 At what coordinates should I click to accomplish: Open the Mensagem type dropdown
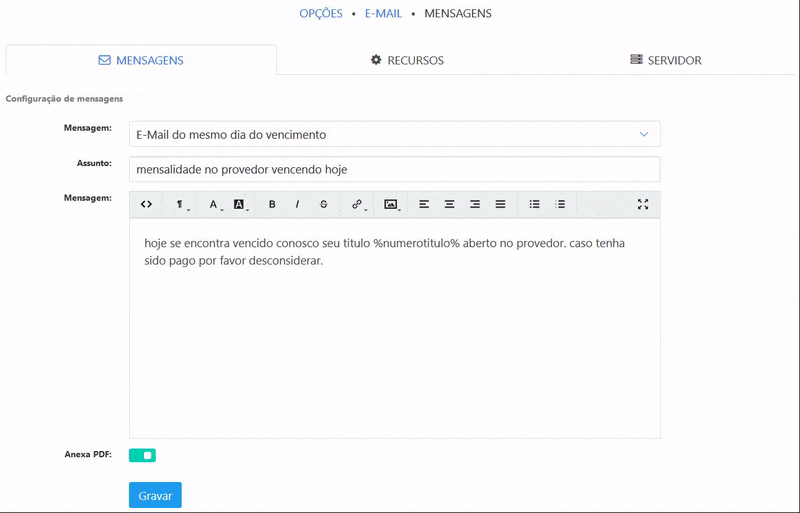394,134
